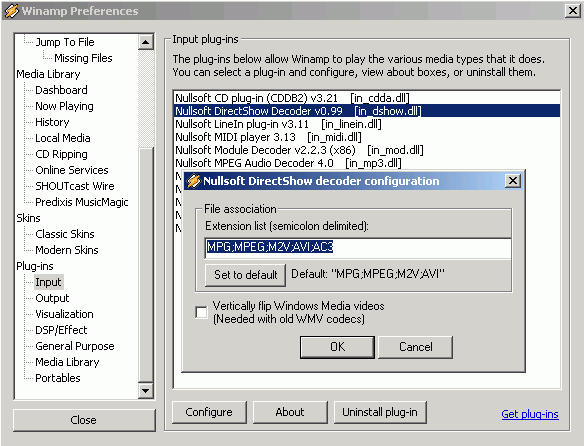Click the tree panel scrollbar thumb
Viewport: 584px width, 446px height.
point(146,265)
